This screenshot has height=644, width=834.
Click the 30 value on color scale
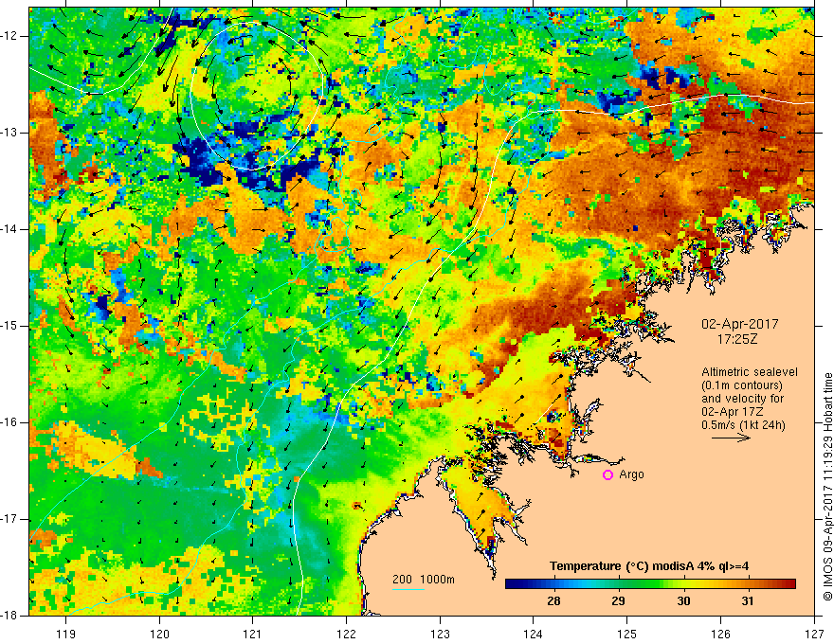click(683, 601)
